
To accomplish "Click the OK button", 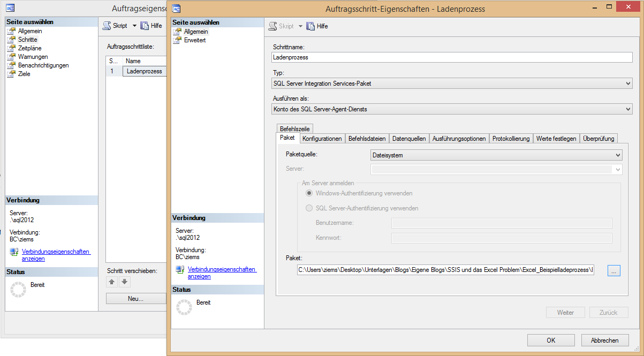I will point(551,340).
